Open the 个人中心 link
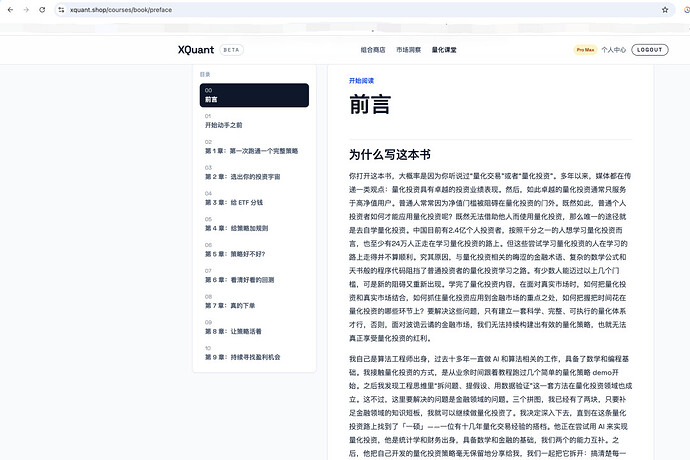The image size is (690, 460). [x=613, y=50]
